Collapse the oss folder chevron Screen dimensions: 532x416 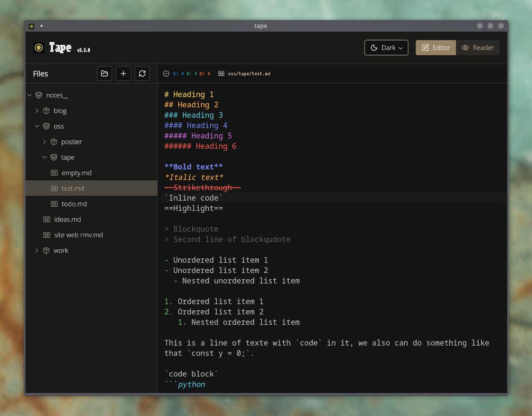(x=37, y=126)
